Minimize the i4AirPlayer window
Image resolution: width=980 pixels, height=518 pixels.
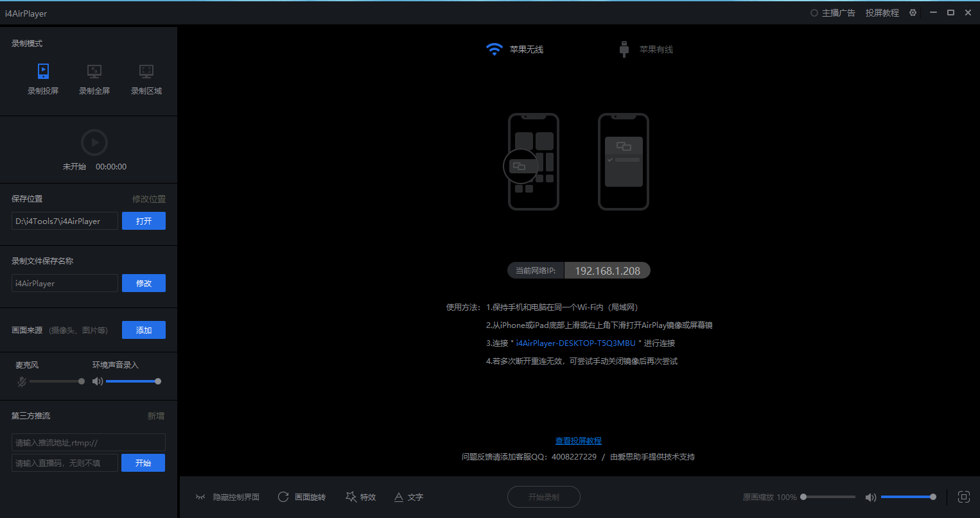click(x=933, y=13)
